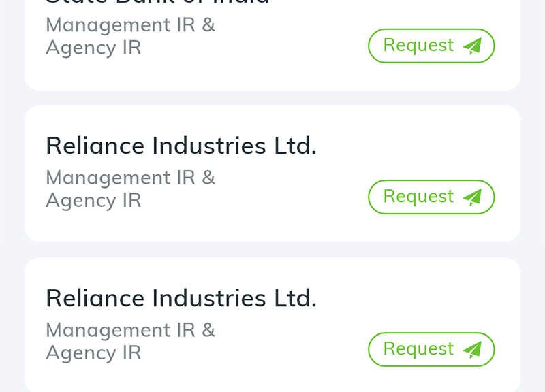Viewport: 545px width, 392px height.
Task: Select the second Reliance Industries Ltd. heading
Action: tap(181, 298)
